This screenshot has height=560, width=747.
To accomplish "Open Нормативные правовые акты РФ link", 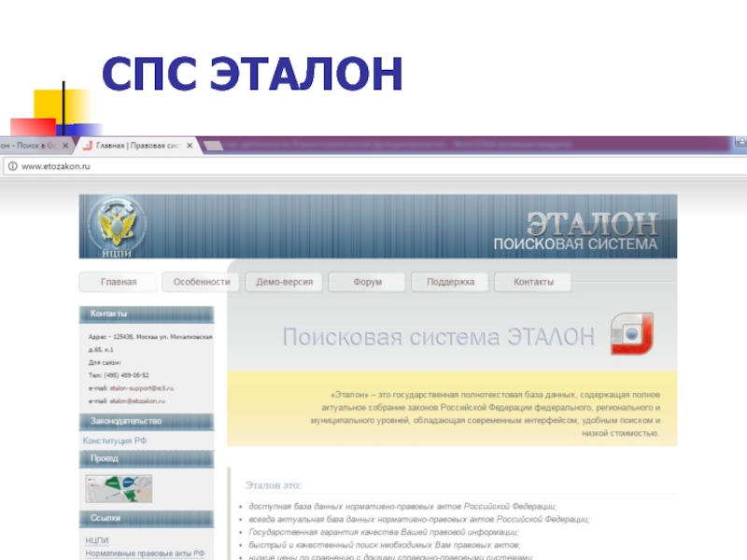I will [145, 553].
